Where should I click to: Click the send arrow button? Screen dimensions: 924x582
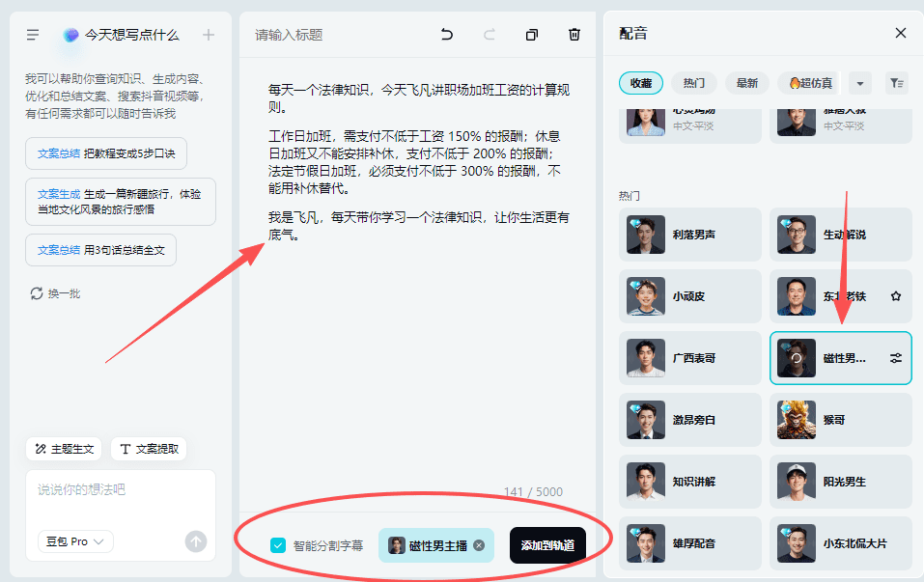pos(196,541)
